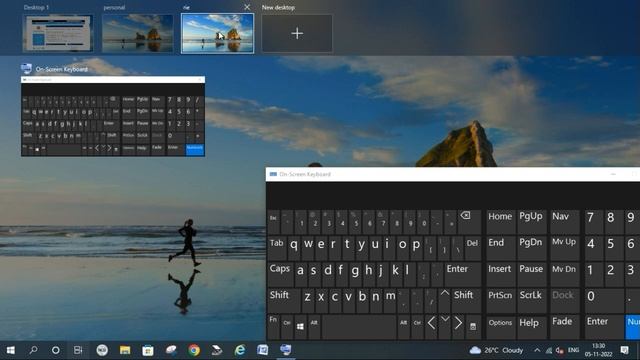Click the left arrow key on the large keyboard

tap(431, 327)
